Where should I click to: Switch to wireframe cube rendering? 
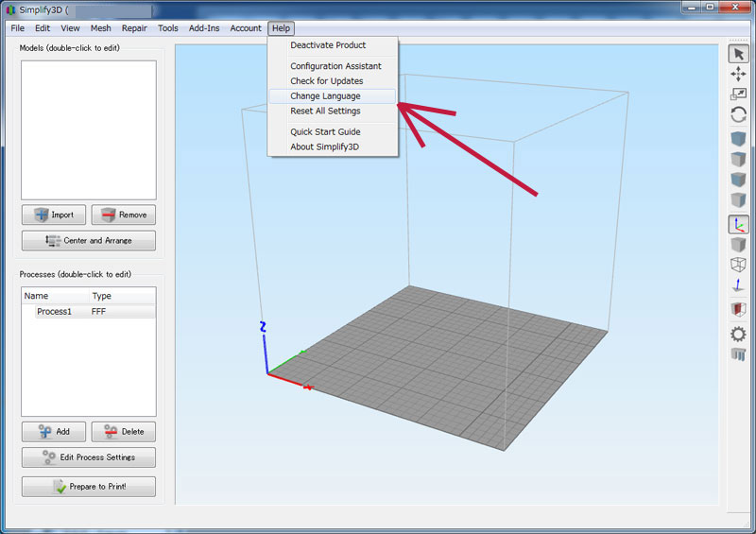(738, 265)
